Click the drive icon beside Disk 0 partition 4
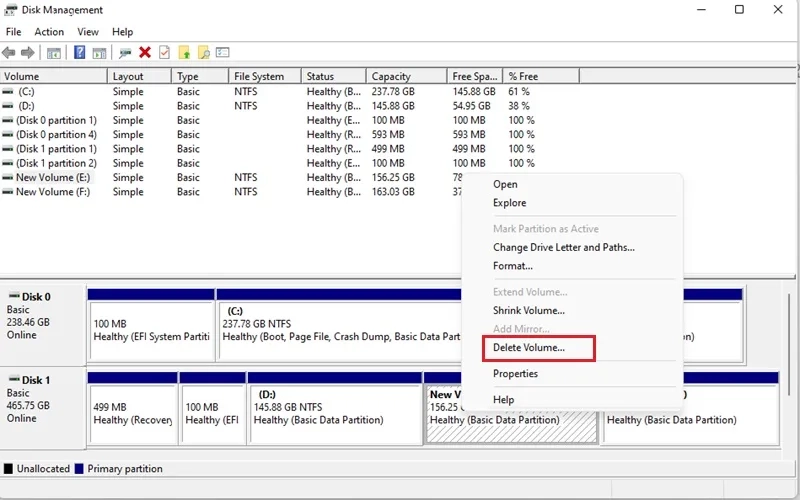Screen dimensions: 800x500 pyautogui.click(x=8, y=134)
